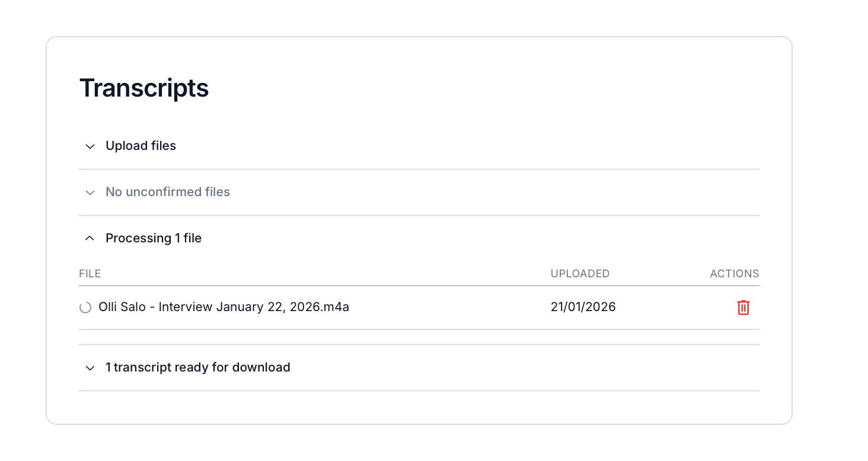This screenshot has width=868, height=461.
Task: Click the downward chevron beside Upload files
Action: 90,146
